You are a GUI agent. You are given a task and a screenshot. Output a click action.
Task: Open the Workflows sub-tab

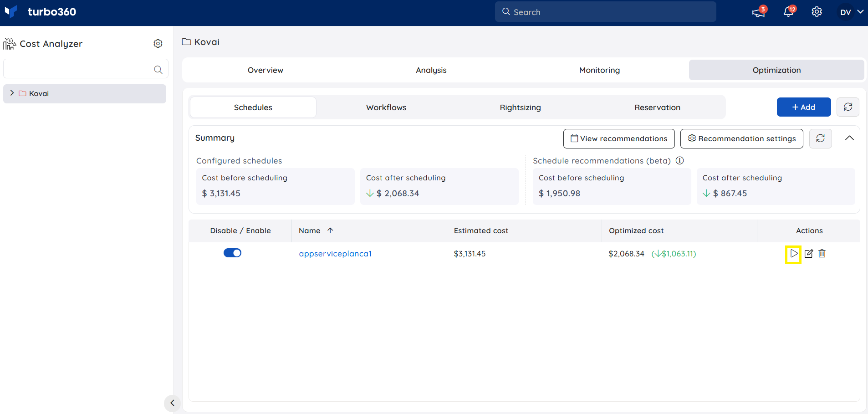coord(386,107)
